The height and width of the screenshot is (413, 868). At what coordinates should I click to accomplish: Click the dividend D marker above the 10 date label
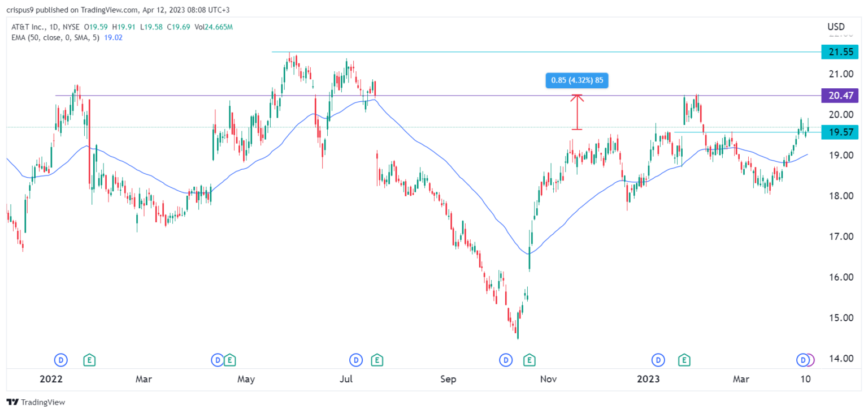[x=803, y=359]
